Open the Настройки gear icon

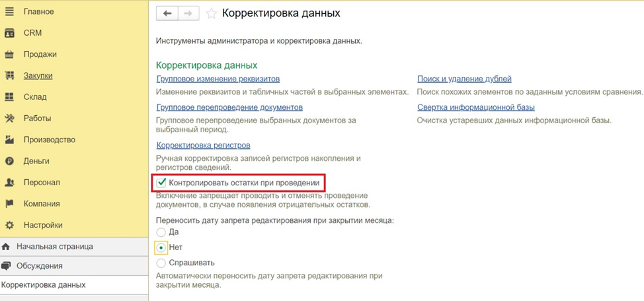click(9, 225)
